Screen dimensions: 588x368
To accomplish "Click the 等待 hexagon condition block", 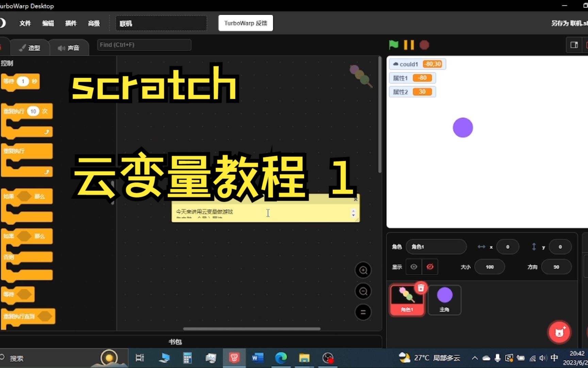I will coord(18,294).
